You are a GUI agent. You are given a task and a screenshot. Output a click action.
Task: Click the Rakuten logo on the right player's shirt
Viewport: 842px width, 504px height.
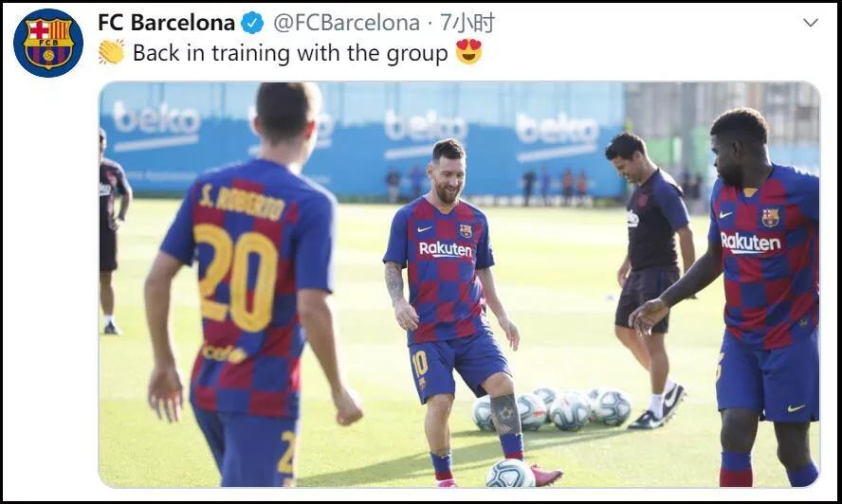[x=750, y=243]
